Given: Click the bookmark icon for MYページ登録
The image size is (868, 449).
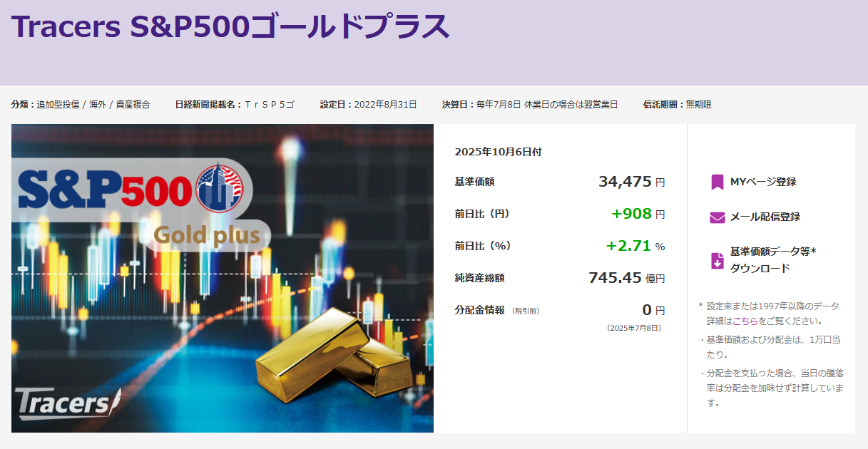Looking at the screenshot, I should [717, 182].
